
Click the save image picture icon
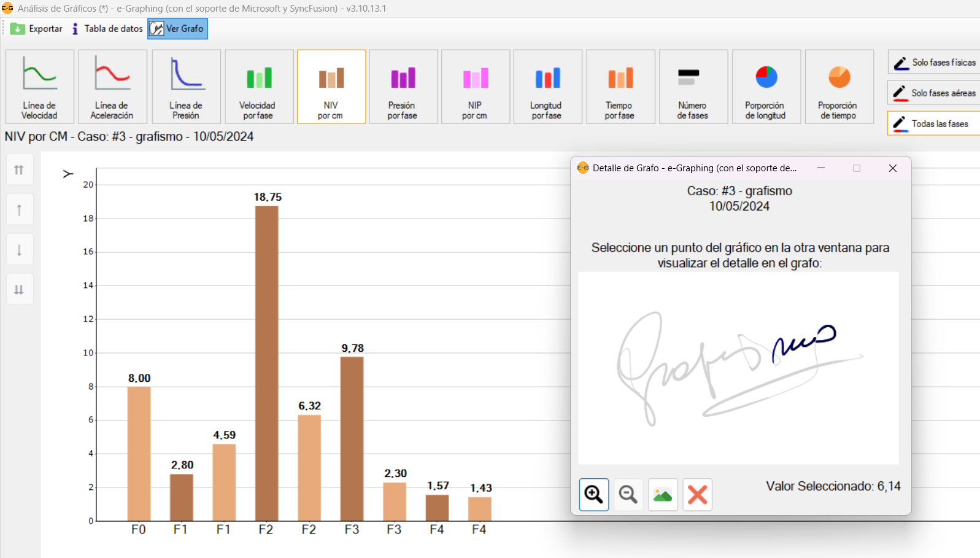[x=663, y=494]
